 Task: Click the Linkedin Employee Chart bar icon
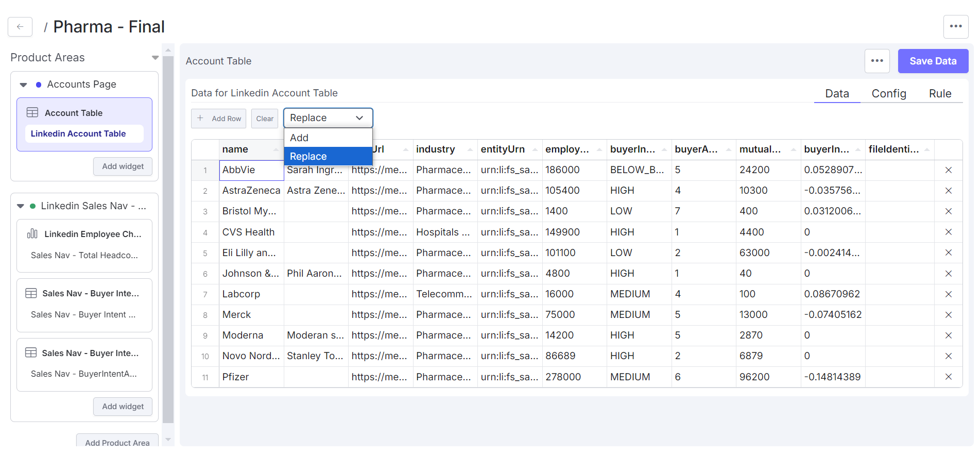[32, 234]
